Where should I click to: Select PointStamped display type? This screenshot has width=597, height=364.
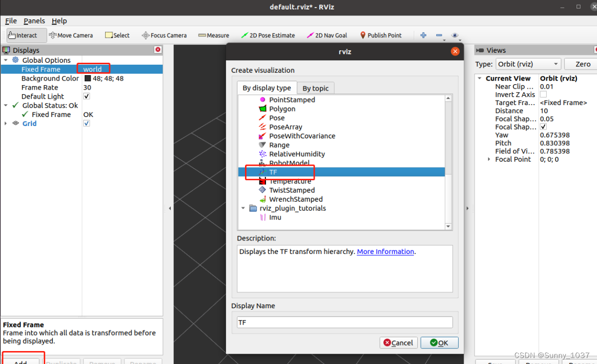click(x=292, y=100)
